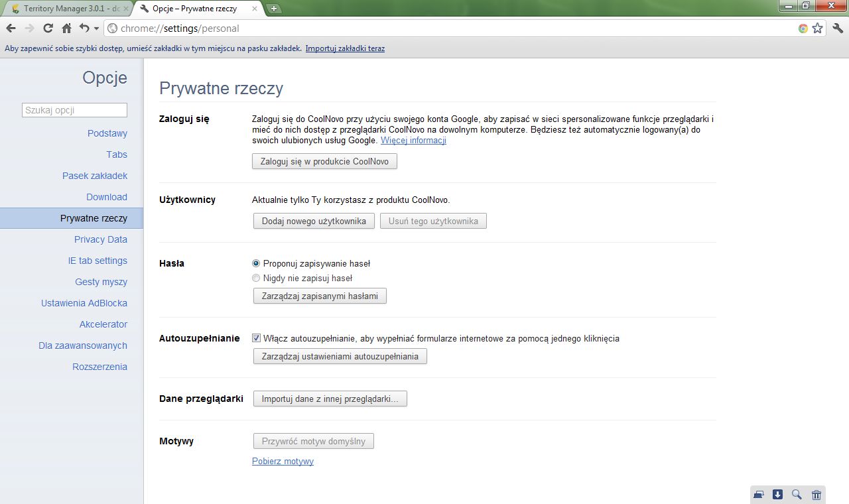Click the Chrome engine icon in address bar
Image resolution: width=849 pixels, height=504 pixels.
click(x=803, y=29)
